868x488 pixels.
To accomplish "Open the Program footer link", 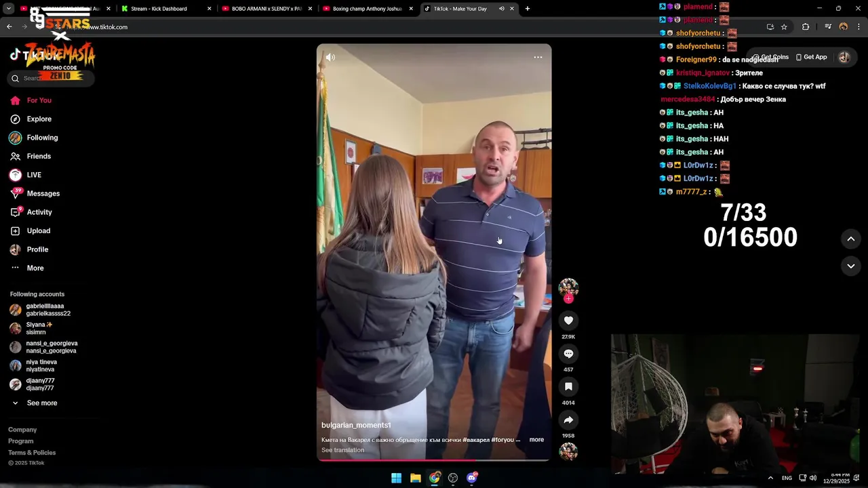I will point(20,441).
